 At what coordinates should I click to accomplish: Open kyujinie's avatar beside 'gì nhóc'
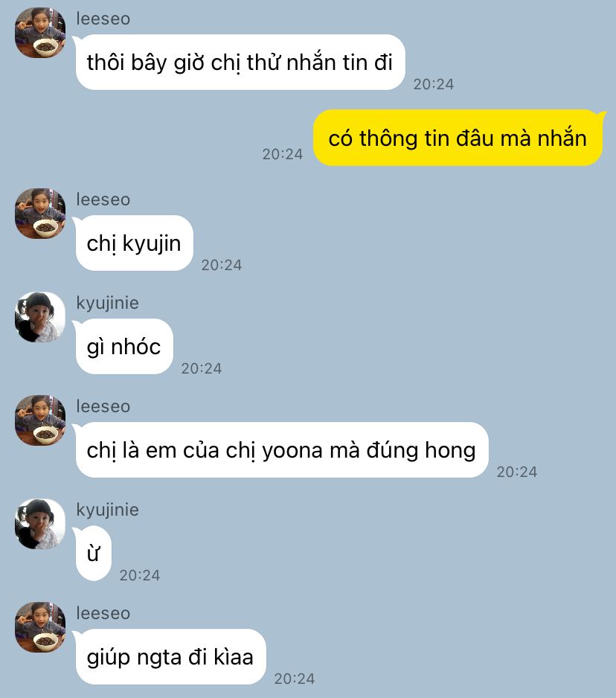40,317
